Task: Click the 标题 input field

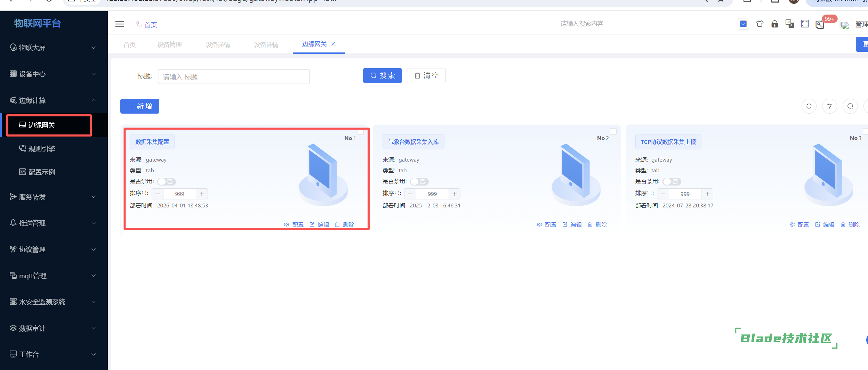Action: [233, 77]
